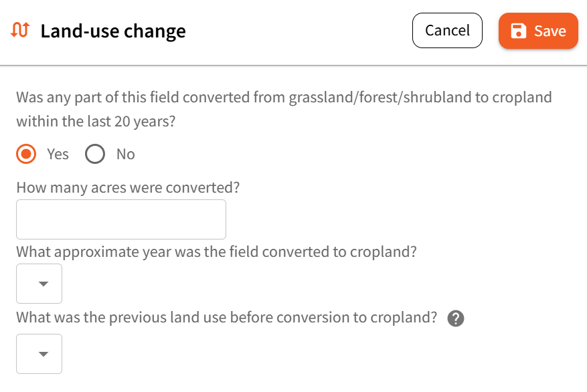Screen dimensions: 587x392
Task: Select the No radio button
Action: 95,155
